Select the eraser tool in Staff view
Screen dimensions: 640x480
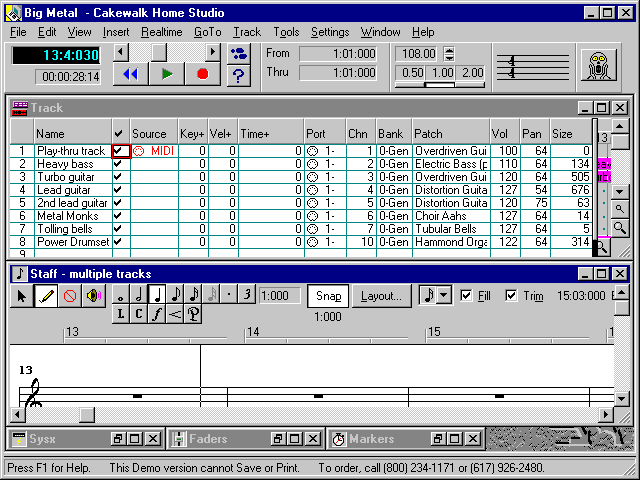69,296
